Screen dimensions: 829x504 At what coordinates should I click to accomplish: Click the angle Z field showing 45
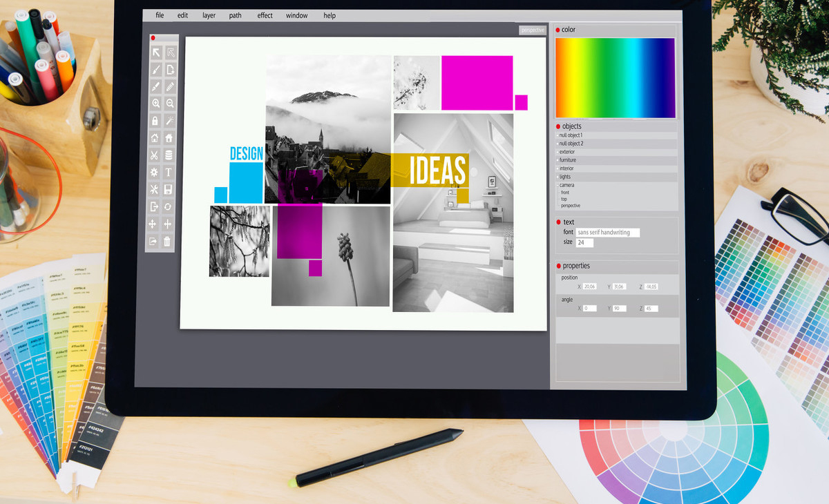tap(651, 308)
